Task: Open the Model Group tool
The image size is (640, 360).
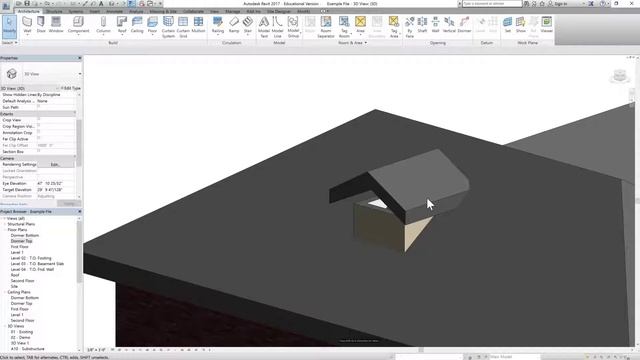Action: click(x=293, y=27)
